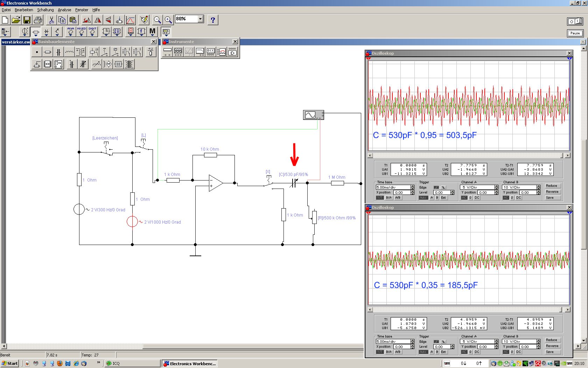
Task: Click the Paste clipboard icon
Action: point(73,20)
